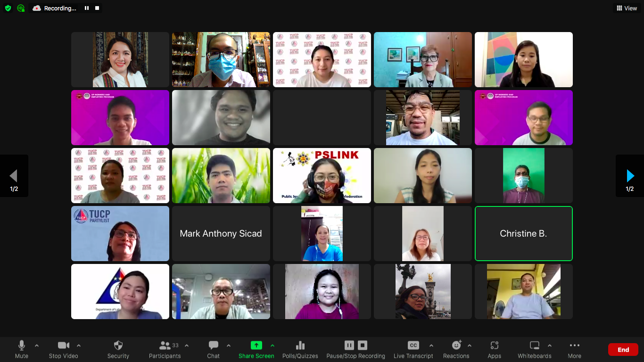Click the green encryption shield icon

coord(8,8)
